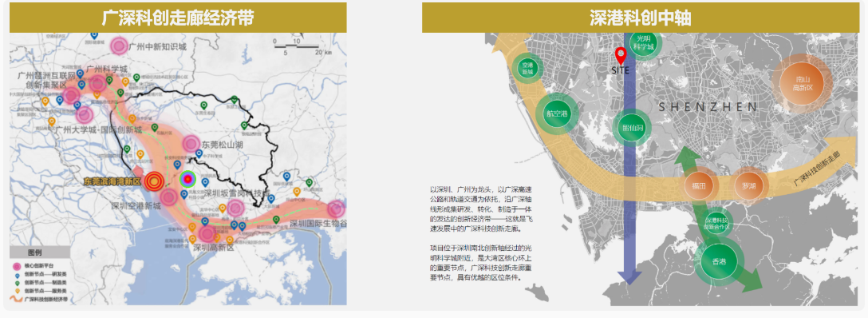Screen dimensions: 868x318
Task: Click the red SITE location pin
Action: click(621, 56)
